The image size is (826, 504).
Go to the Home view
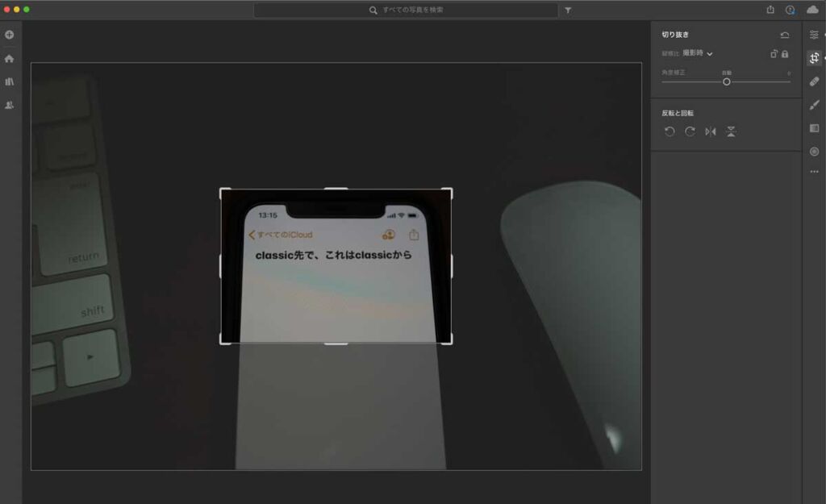tap(10, 58)
